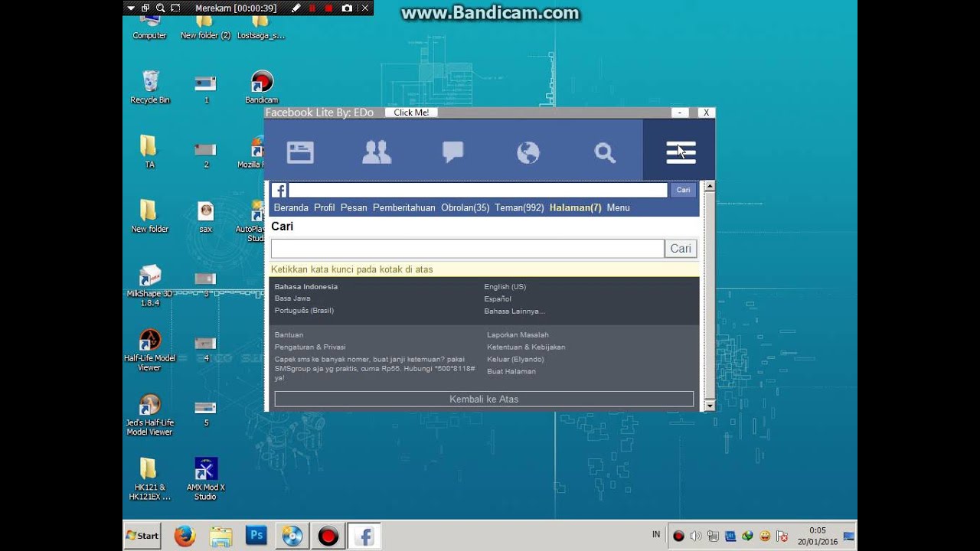Select Basa Jawa language
The width and height of the screenshot is (980, 551).
tap(292, 298)
